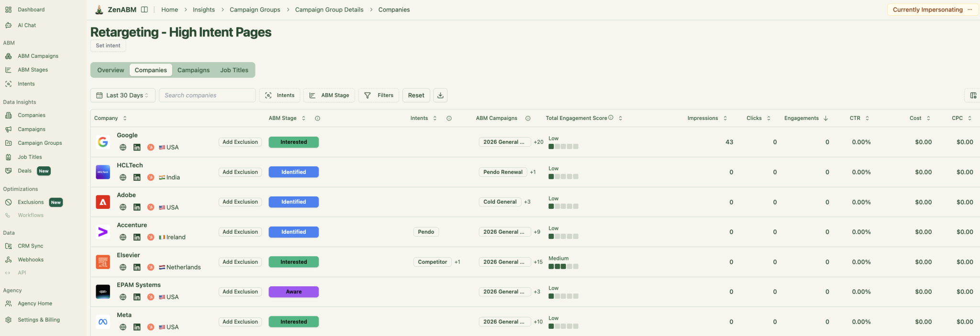Sort by the CPC column
The image size is (980, 336).
click(962, 118)
